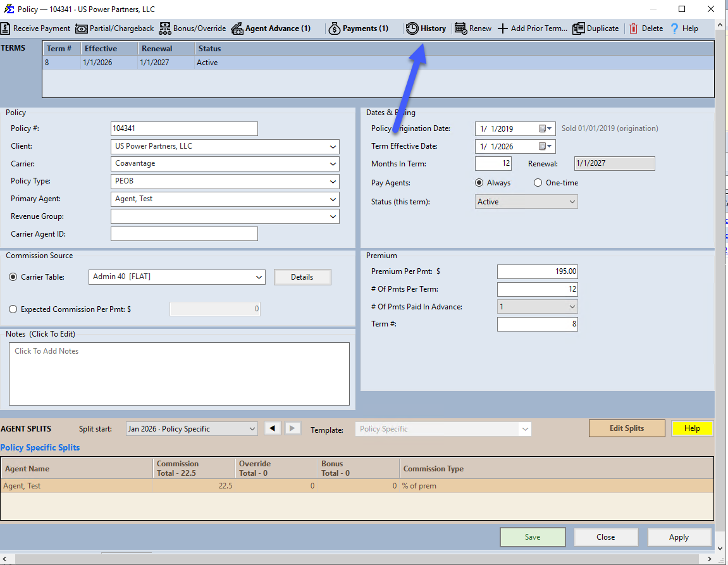This screenshot has height=565, width=728.
Task: Click the horizontal scrollbar at bottom
Action: [x=357, y=559]
